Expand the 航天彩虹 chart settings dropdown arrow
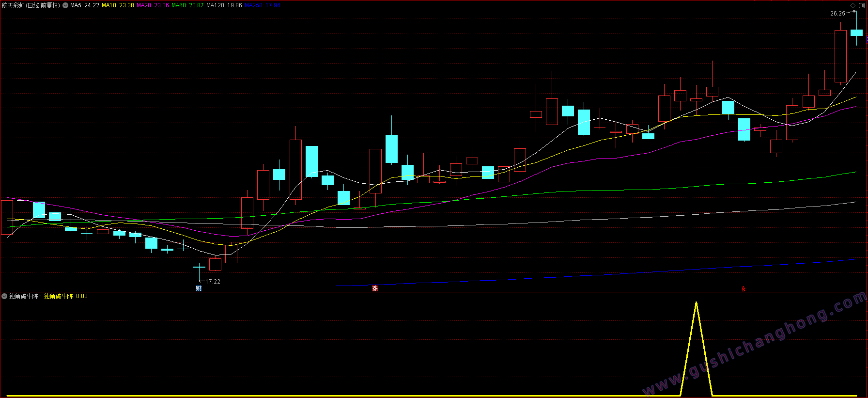The width and height of the screenshot is (868, 398). pyautogui.click(x=65, y=5)
